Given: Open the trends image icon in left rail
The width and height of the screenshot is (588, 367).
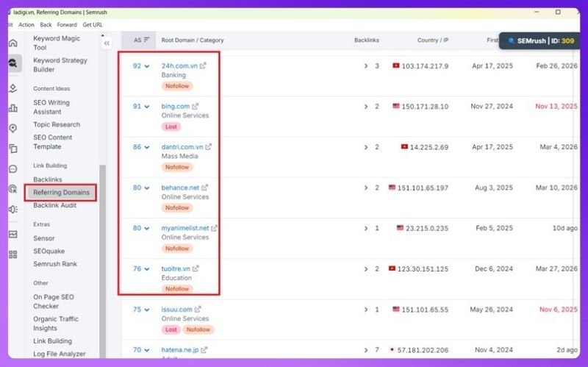Looking at the screenshot, I should click(13, 234).
